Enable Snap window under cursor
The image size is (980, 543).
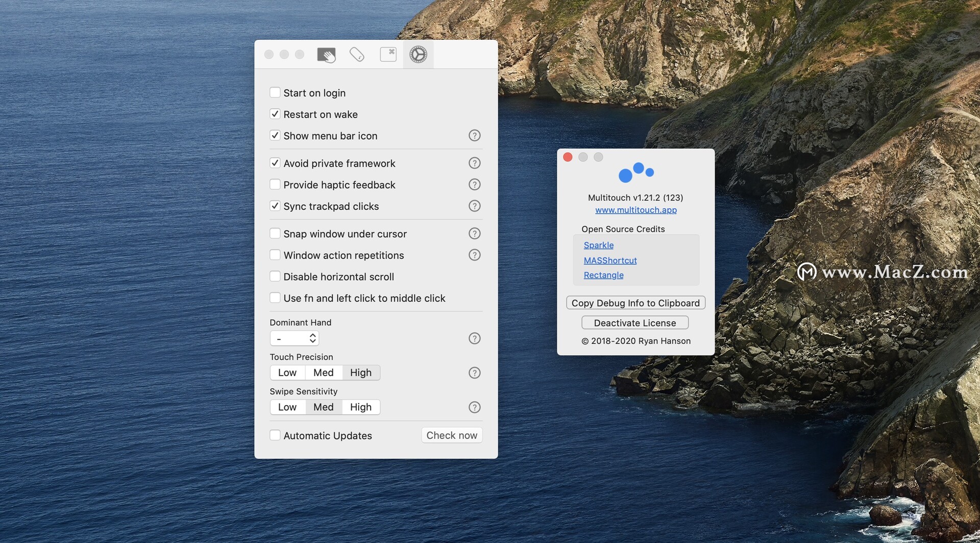275,233
